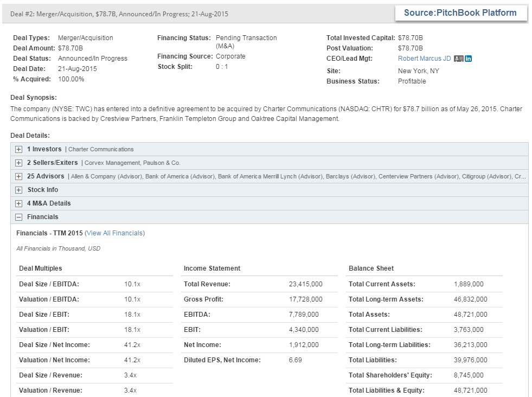Click the Total Long-term Assets value 46,832,000
Screen dimensions: 532x397
pyautogui.click(x=471, y=299)
